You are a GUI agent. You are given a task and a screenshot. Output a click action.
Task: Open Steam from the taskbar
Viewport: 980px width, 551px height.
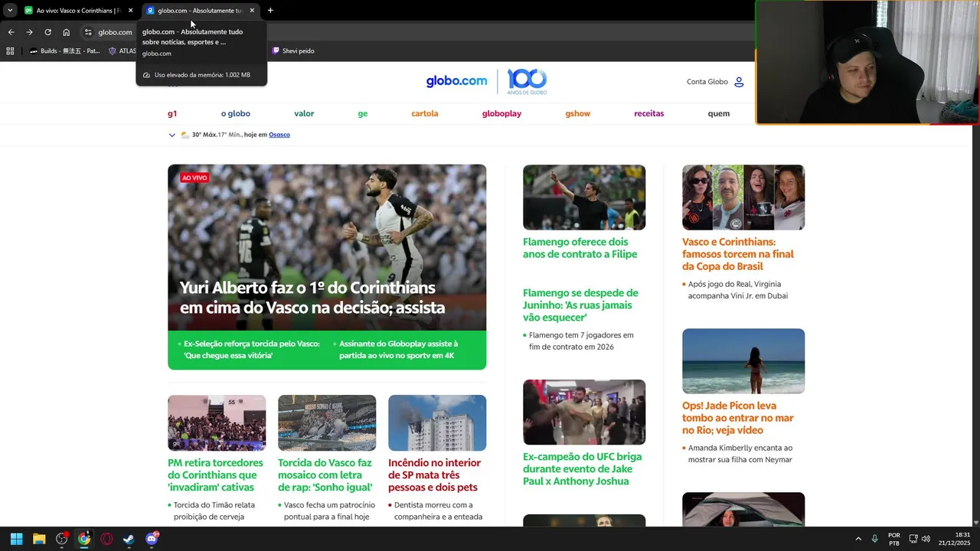129,539
